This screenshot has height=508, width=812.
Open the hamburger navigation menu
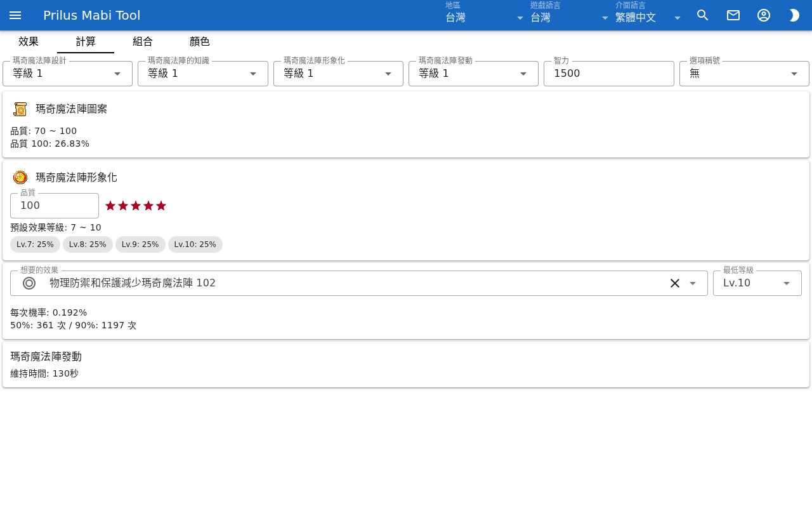15,15
